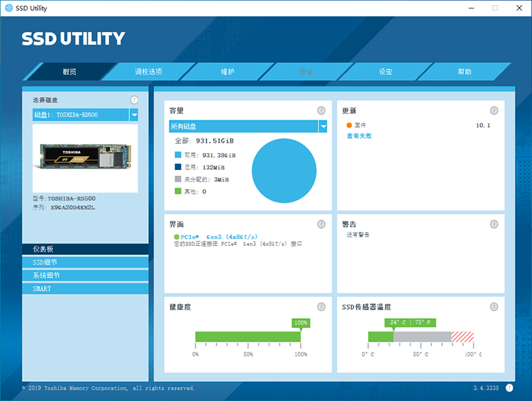Screen dimensions: 532x401
Task: Open the 帮助 tab
Action: (464, 72)
